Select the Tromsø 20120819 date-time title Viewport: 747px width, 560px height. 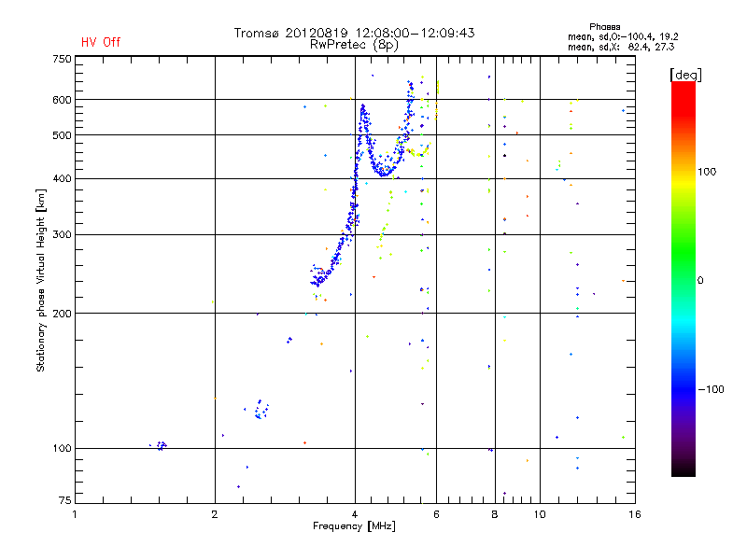coord(355,33)
